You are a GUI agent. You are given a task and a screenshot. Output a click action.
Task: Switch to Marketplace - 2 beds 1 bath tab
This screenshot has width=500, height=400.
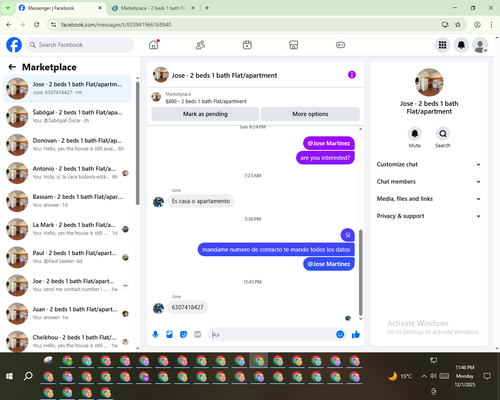153,8
